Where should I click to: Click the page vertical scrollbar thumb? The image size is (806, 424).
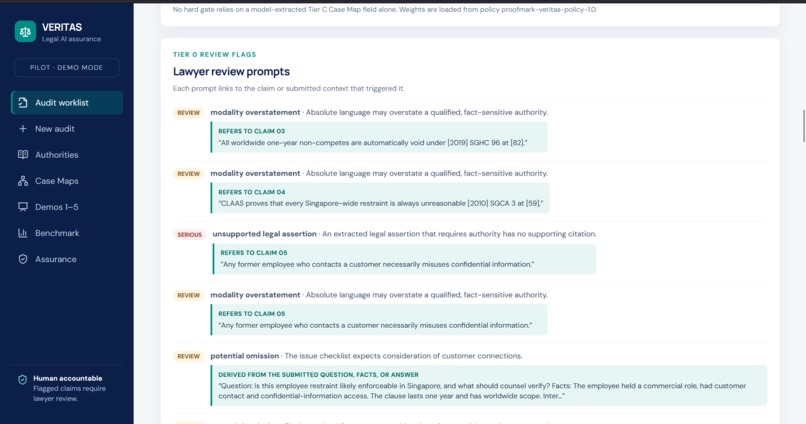coord(804,125)
